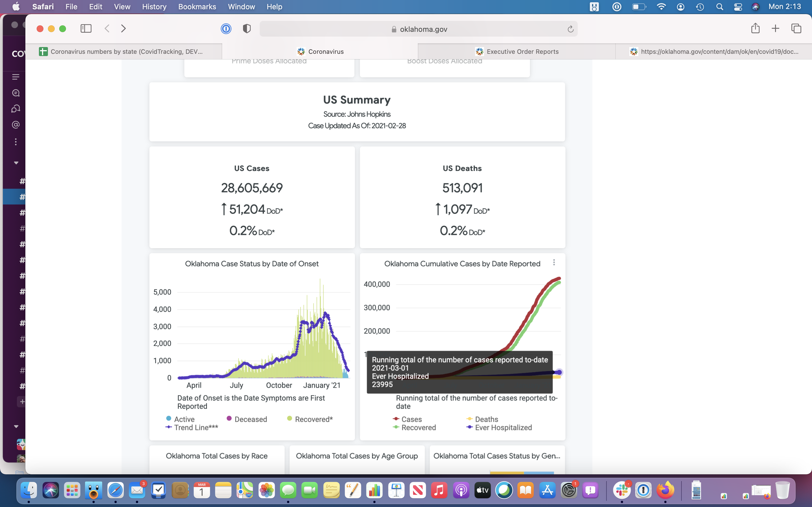The height and width of the screenshot is (507, 812).
Task: Toggle the Ever Hospitalized legend series
Action: click(499, 428)
